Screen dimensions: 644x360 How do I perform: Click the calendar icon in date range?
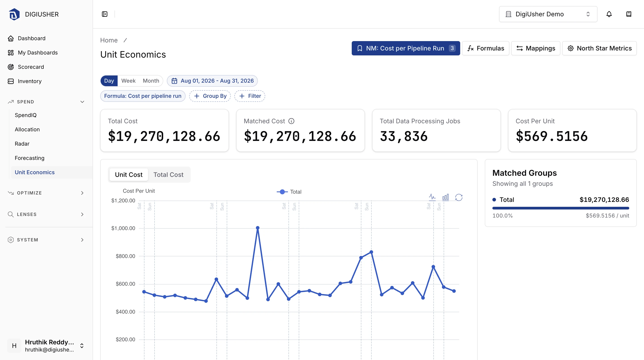[174, 81]
